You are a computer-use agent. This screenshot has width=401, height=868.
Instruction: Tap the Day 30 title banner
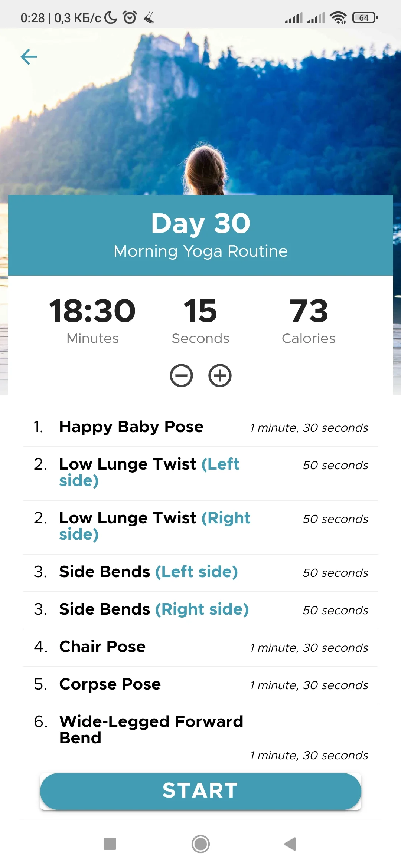(x=200, y=235)
